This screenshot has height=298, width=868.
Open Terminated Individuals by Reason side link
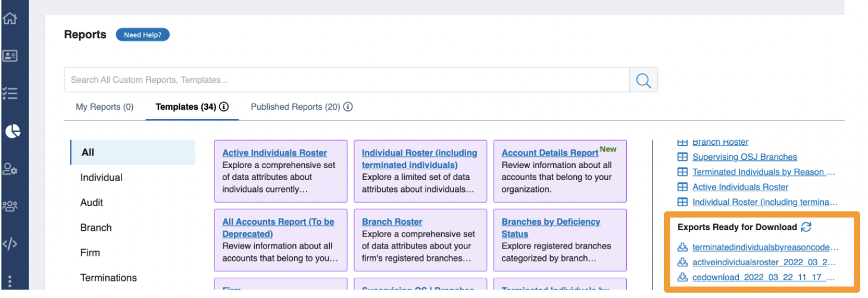pos(764,172)
